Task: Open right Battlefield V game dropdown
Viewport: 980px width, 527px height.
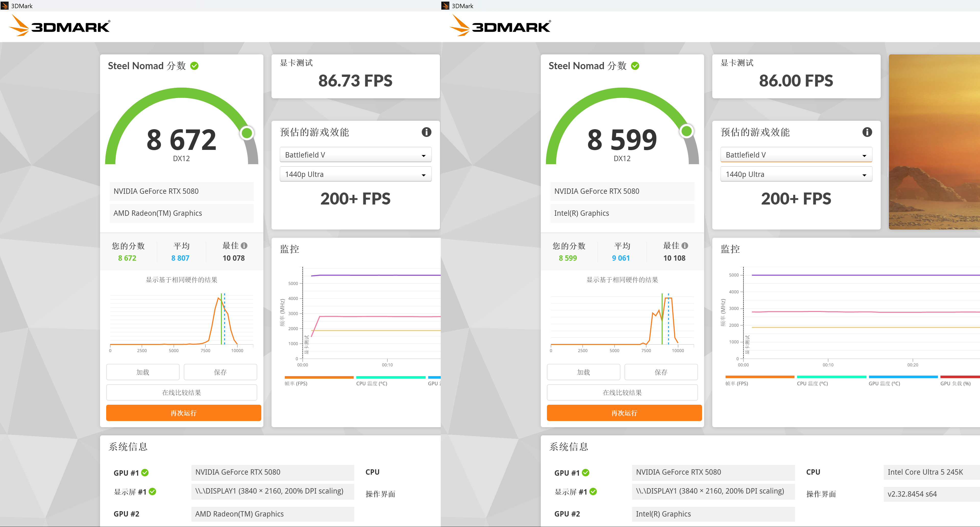Action: (796, 155)
